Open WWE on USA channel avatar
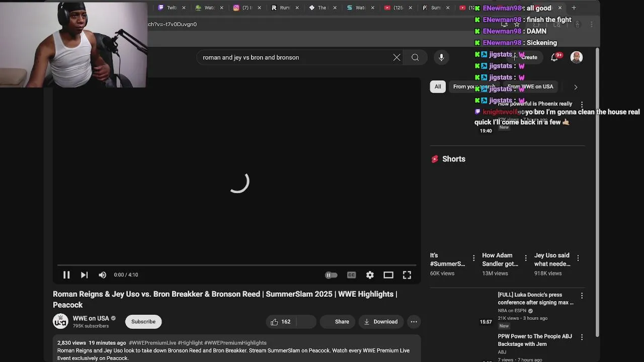This screenshot has height=362, width=644. click(x=60, y=322)
